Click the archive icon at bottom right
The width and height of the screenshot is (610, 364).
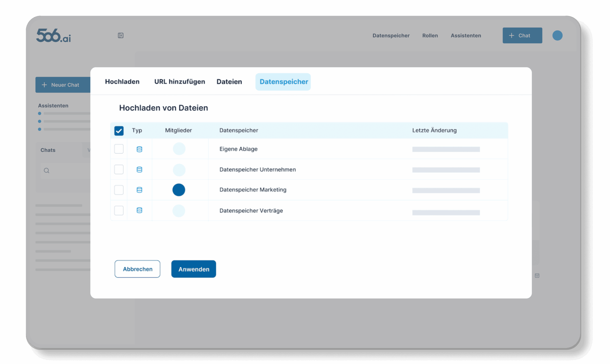(x=537, y=276)
